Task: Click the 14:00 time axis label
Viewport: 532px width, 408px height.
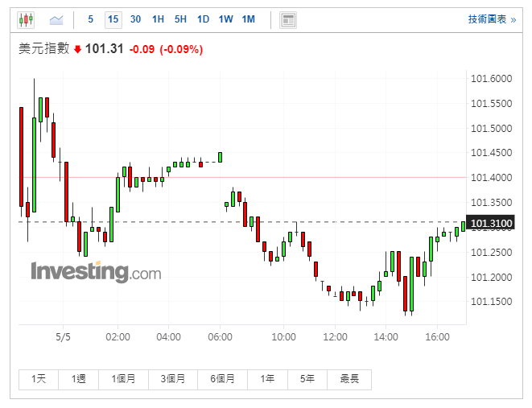Action: coord(386,336)
